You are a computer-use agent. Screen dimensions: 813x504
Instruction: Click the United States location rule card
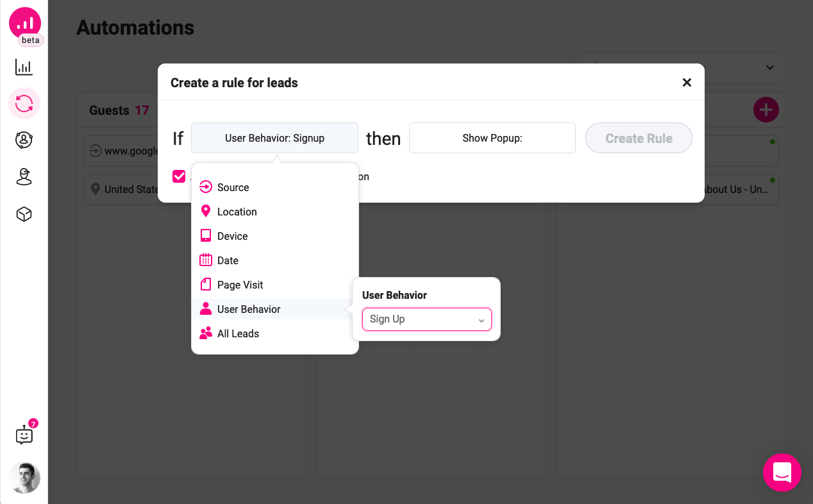[x=121, y=189]
